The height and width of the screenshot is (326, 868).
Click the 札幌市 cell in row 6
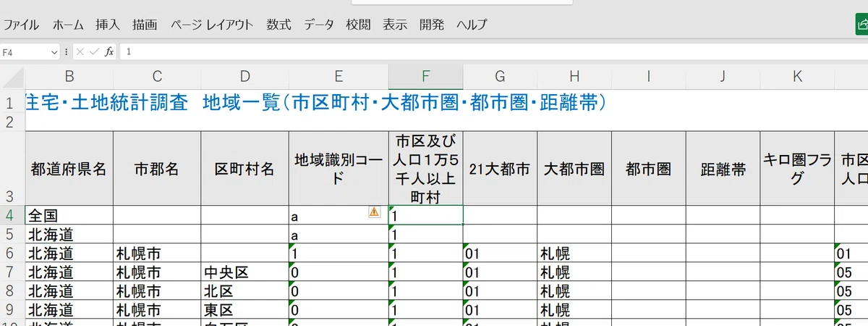157,254
